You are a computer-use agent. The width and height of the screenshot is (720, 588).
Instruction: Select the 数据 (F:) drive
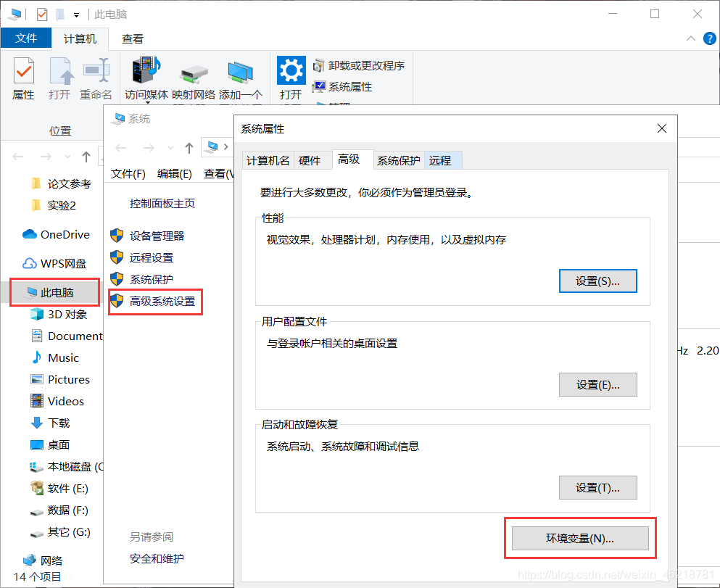tap(59, 510)
